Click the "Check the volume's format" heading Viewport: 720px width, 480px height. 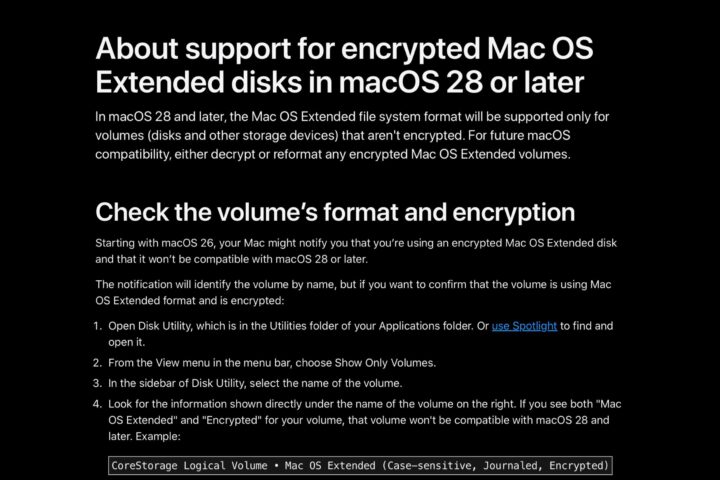click(x=335, y=212)
